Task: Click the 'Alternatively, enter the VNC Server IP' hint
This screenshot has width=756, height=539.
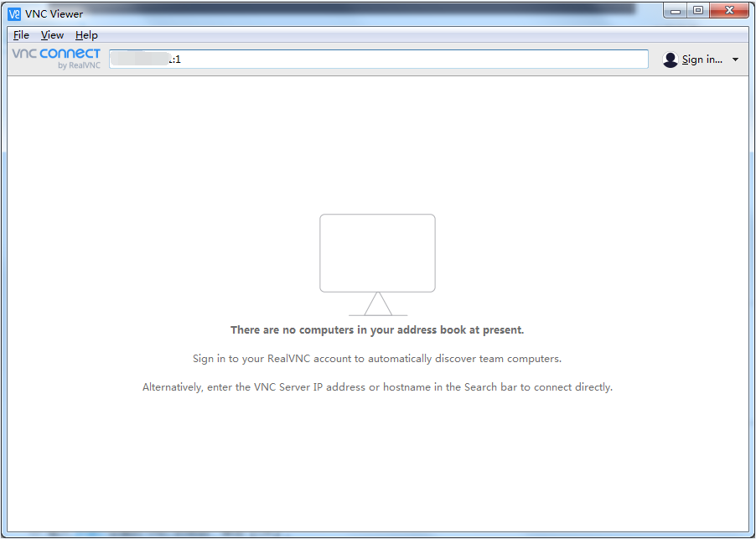Action: [377, 387]
